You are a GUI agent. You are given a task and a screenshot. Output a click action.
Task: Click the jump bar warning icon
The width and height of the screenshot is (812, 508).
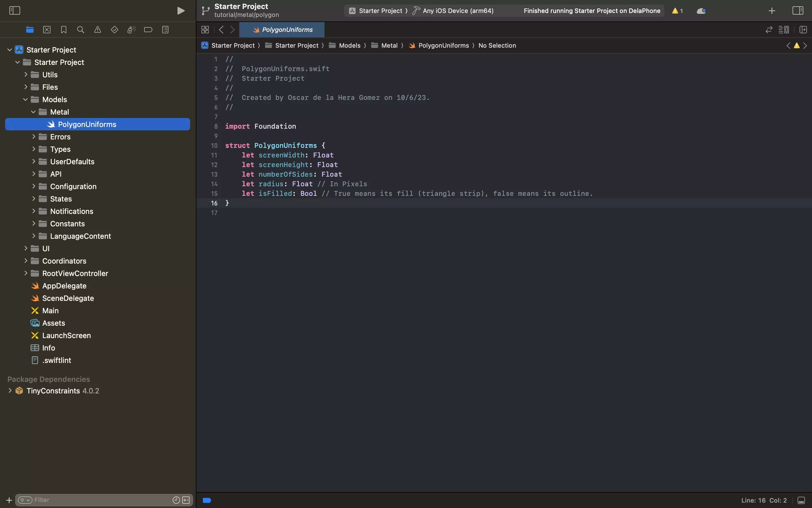coord(796,45)
